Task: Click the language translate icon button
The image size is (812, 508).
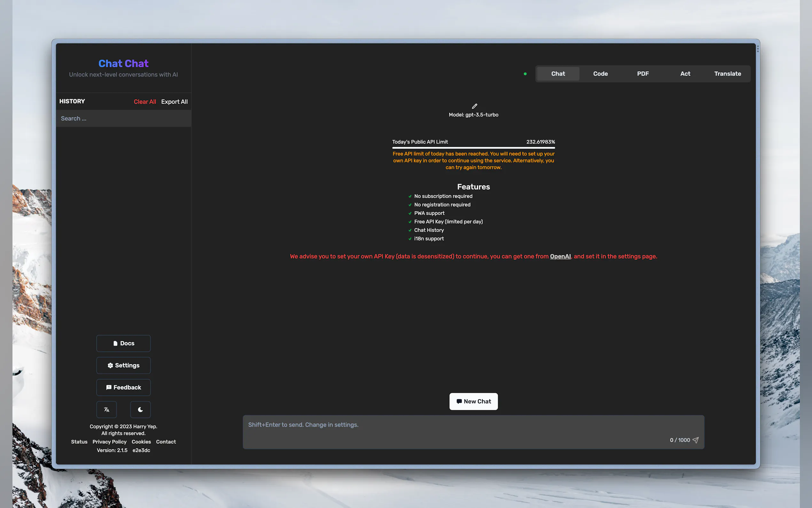Action: point(106,409)
